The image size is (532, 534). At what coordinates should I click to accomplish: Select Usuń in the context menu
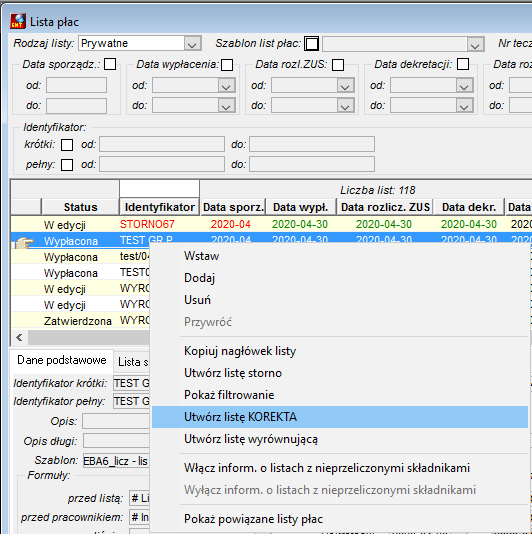click(340, 300)
